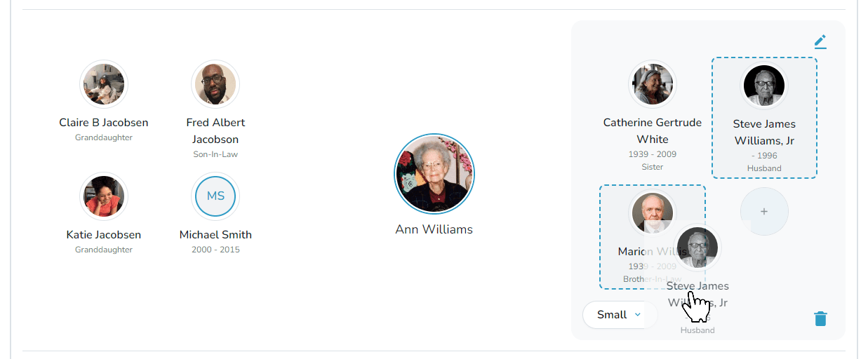Open Ann Williams' central portrait
The width and height of the screenshot is (868, 359).
[434, 174]
